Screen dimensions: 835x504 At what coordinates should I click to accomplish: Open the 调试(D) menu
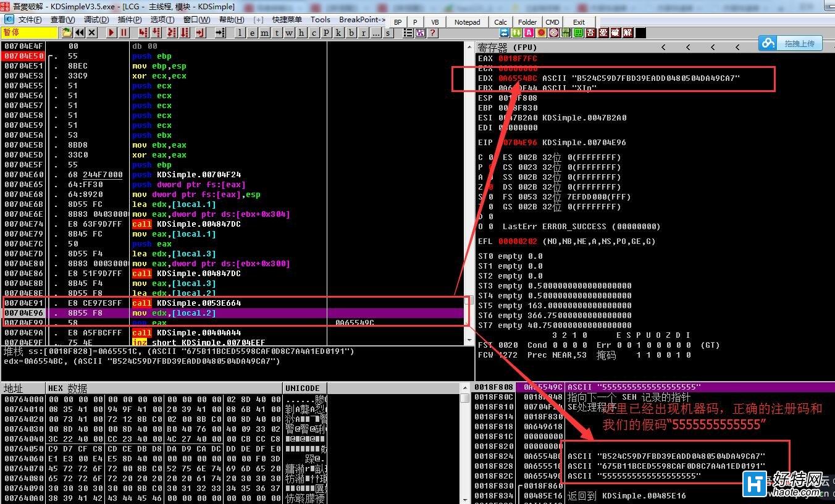(x=96, y=20)
